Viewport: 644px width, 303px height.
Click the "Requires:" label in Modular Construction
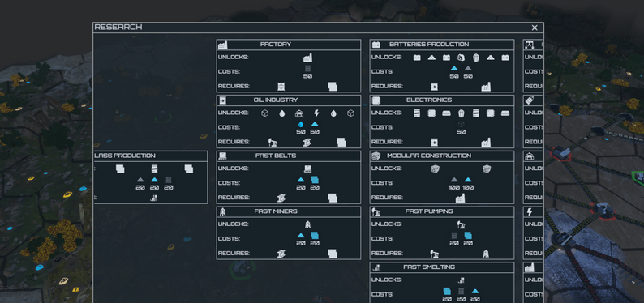pos(389,198)
